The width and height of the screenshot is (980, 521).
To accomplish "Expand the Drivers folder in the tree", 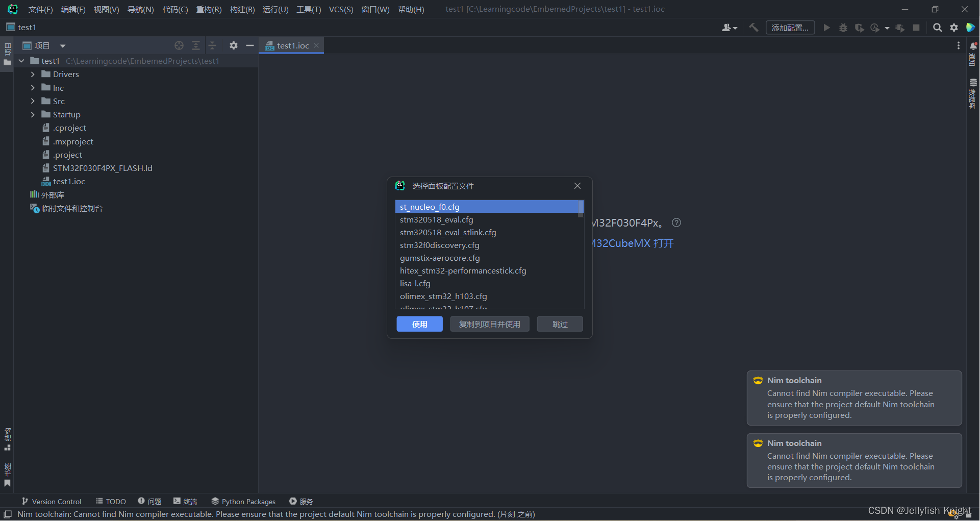I will point(32,74).
